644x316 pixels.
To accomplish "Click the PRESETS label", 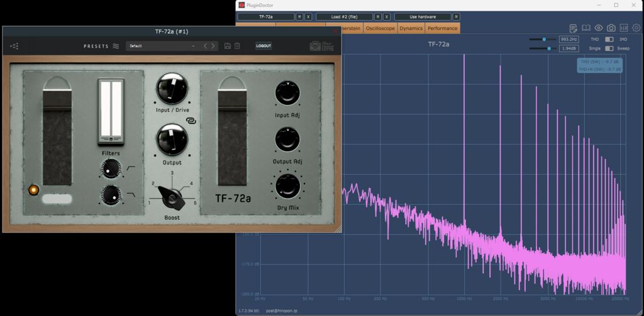I will tap(96, 46).
